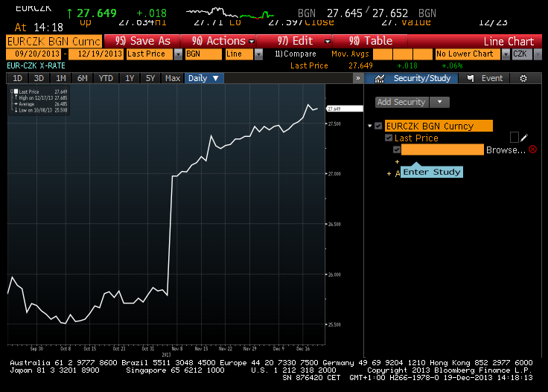The image size is (548, 392).
Task: Uncheck the Last Price series checkbox
Action: point(389,138)
